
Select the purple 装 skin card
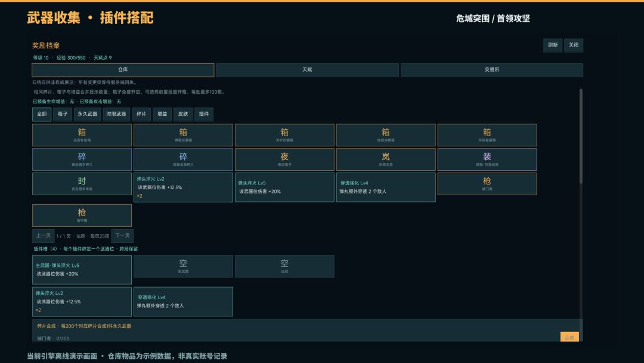click(x=487, y=159)
